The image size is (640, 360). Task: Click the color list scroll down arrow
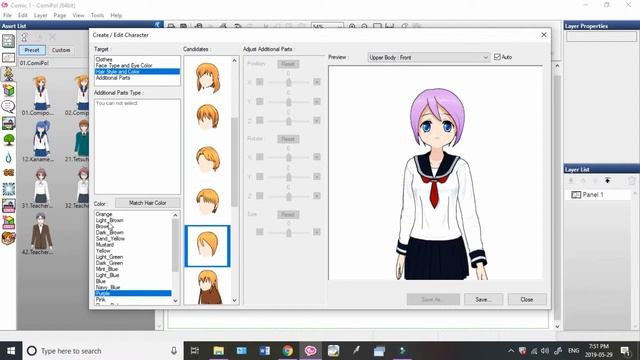(176, 300)
